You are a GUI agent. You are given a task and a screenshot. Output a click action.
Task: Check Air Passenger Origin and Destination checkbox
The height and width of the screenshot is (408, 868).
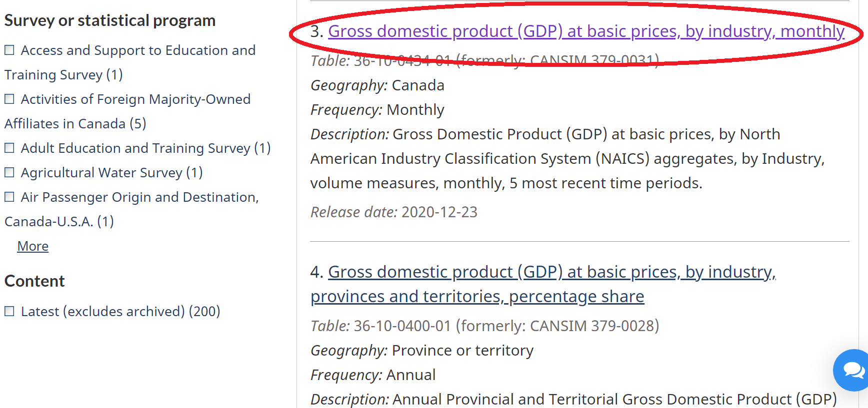[9, 197]
